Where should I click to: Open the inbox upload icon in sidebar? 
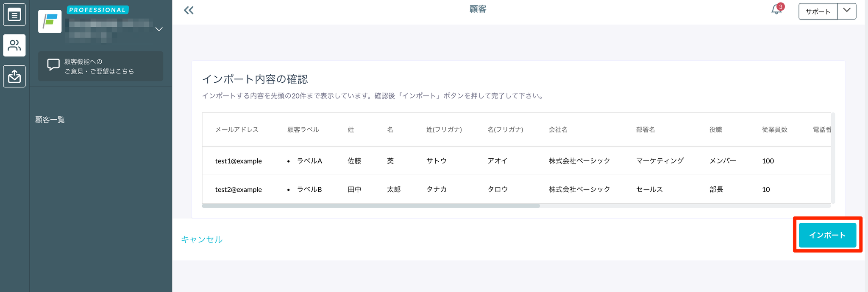pyautogui.click(x=14, y=76)
